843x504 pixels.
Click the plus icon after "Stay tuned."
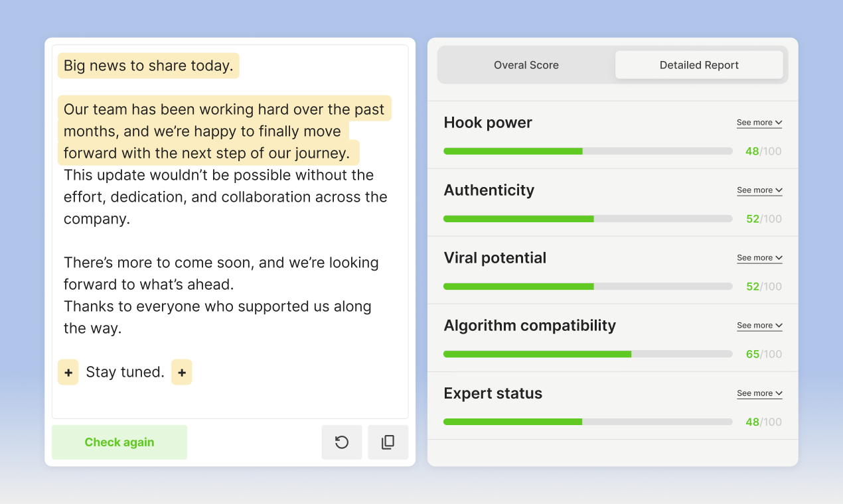[x=181, y=372]
